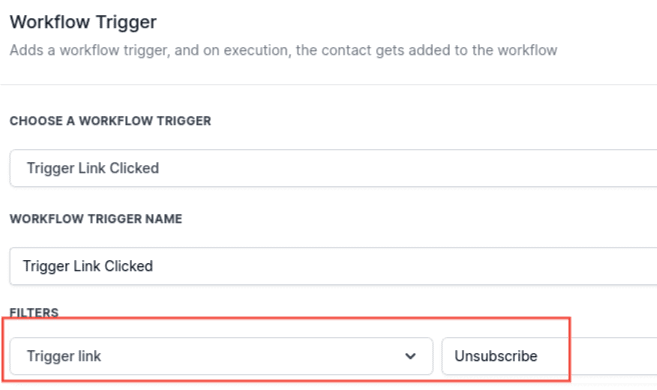
Task: Open the Choose a Workflow Trigger dropdown
Action: 334,168
